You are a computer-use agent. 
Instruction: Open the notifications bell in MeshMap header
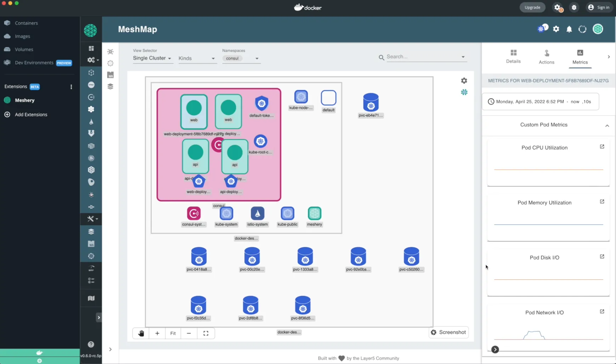[569, 29]
